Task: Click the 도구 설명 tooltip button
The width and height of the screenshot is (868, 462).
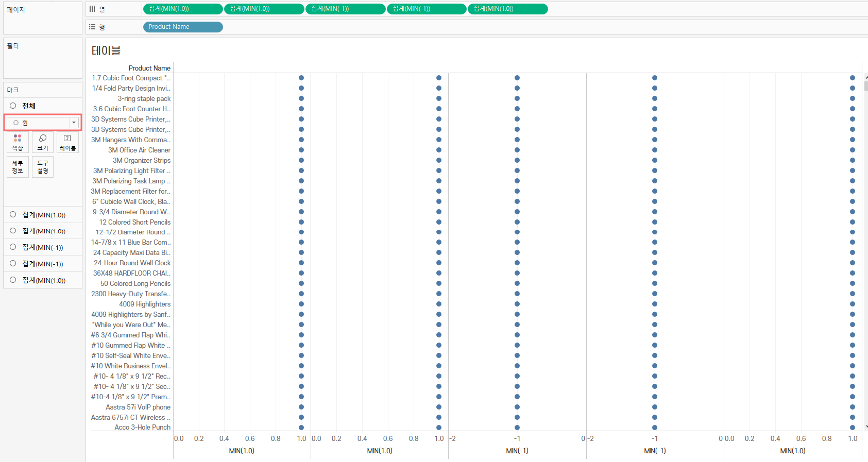Action: point(43,167)
